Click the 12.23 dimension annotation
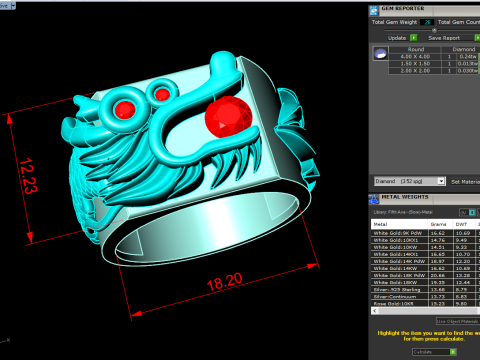This screenshot has height=360, width=480. (x=28, y=176)
